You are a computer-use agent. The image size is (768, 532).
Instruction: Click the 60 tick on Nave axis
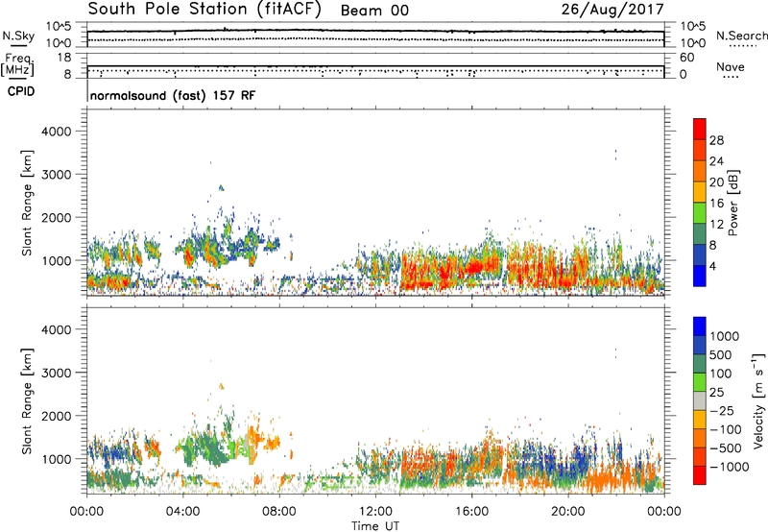tap(687, 58)
